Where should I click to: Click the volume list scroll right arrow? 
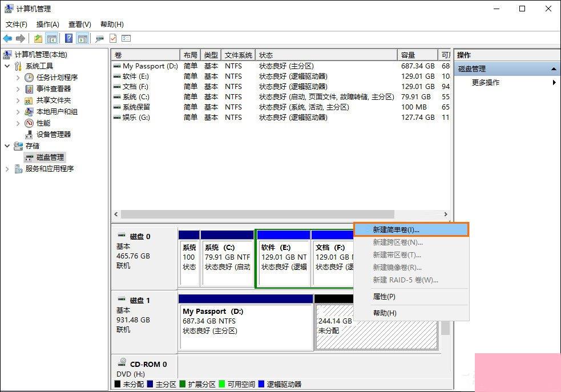pyautogui.click(x=446, y=214)
